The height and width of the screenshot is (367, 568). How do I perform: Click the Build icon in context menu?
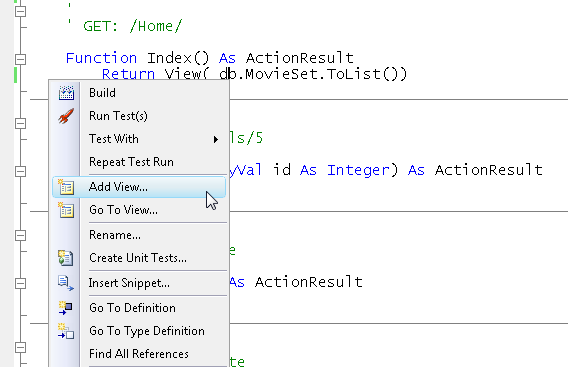coord(66,93)
